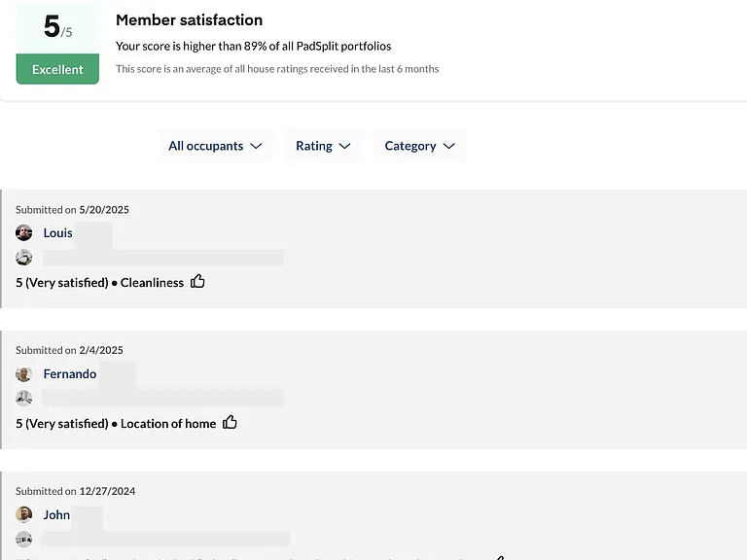Open the All occupants dropdown
747x560 pixels.
[x=215, y=146]
